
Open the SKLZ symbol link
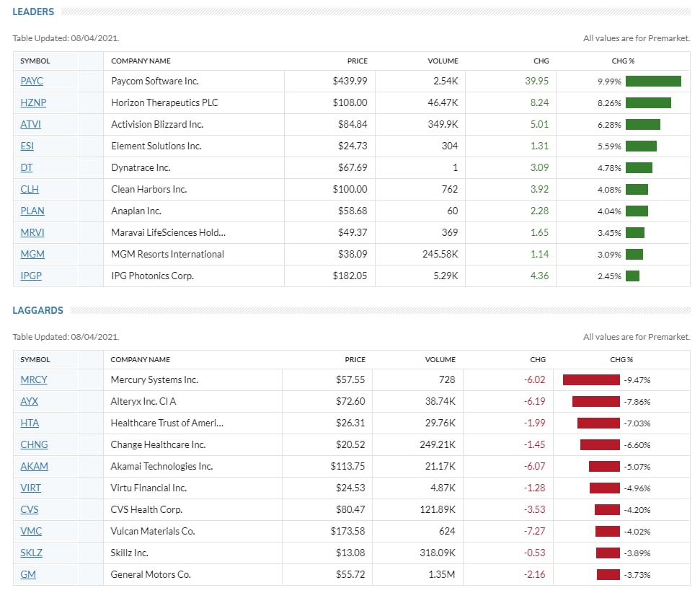(x=31, y=553)
